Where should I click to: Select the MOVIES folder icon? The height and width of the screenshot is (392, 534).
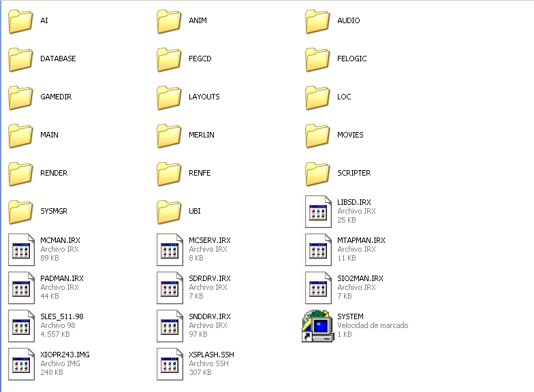(317, 136)
